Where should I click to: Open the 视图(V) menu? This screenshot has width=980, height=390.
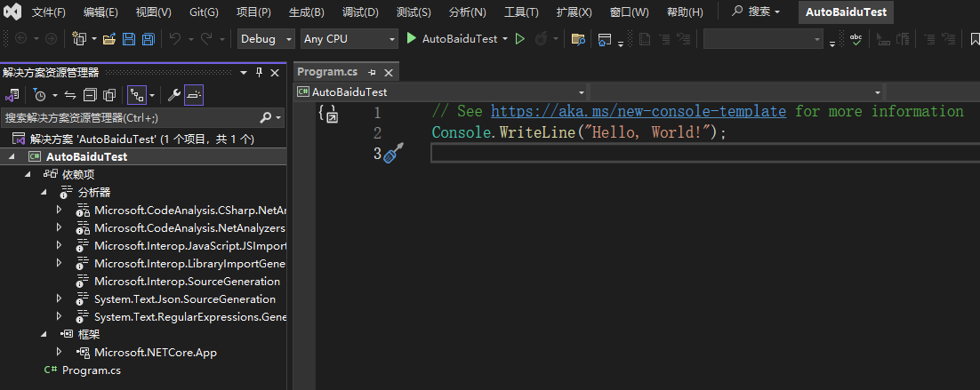click(153, 12)
